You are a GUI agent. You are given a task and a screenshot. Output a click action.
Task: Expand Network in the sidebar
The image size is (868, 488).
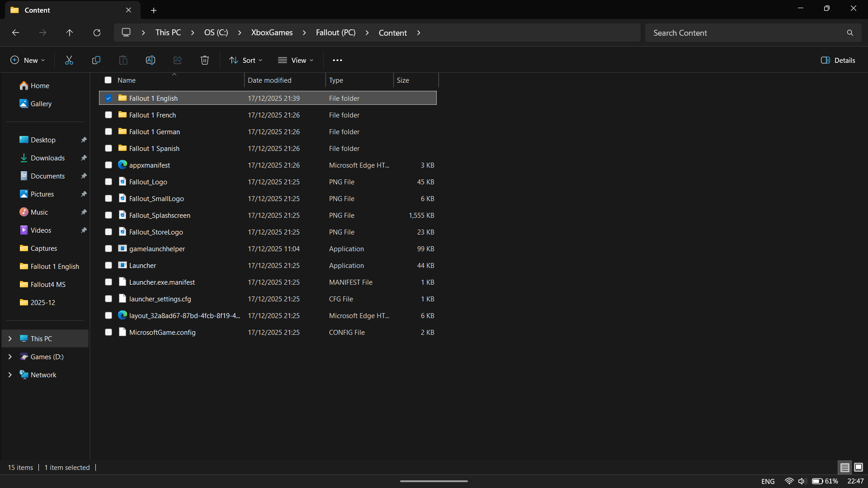(10, 375)
